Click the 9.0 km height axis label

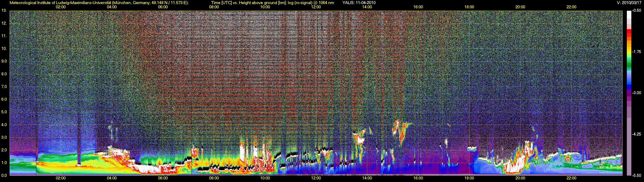point(4,61)
